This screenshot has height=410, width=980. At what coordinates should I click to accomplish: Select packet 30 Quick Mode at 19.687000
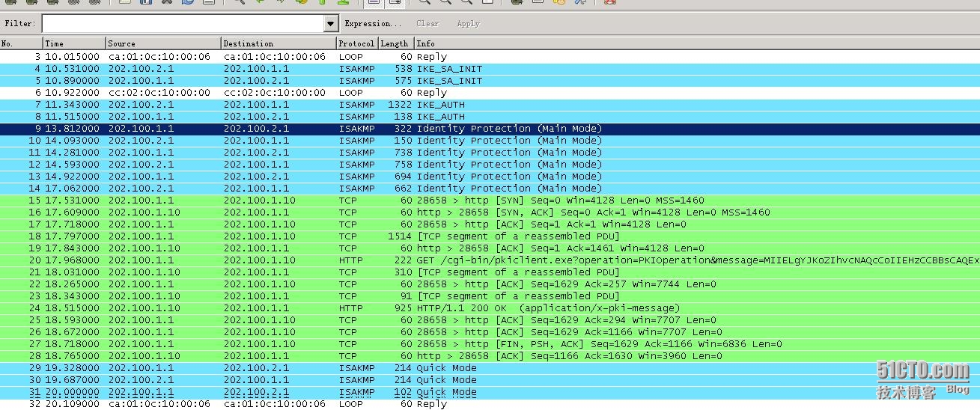[490, 380]
